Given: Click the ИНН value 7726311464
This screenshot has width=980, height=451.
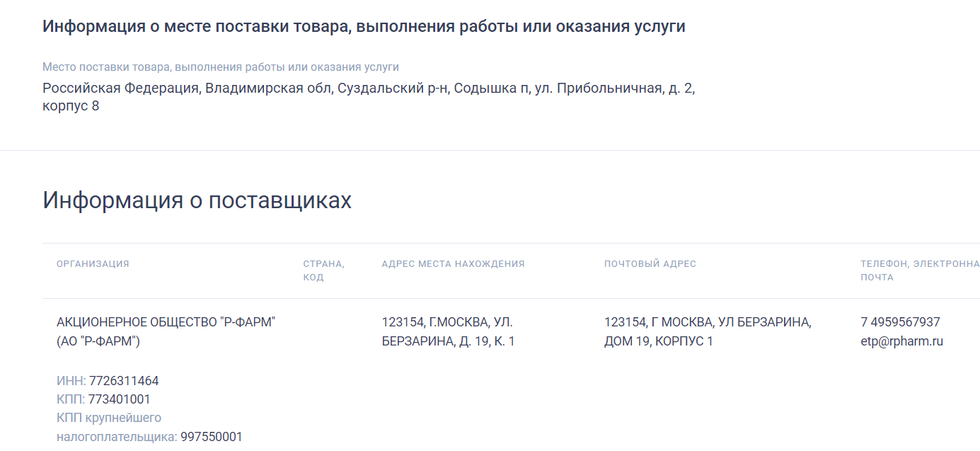Looking at the screenshot, I should pos(124,381).
